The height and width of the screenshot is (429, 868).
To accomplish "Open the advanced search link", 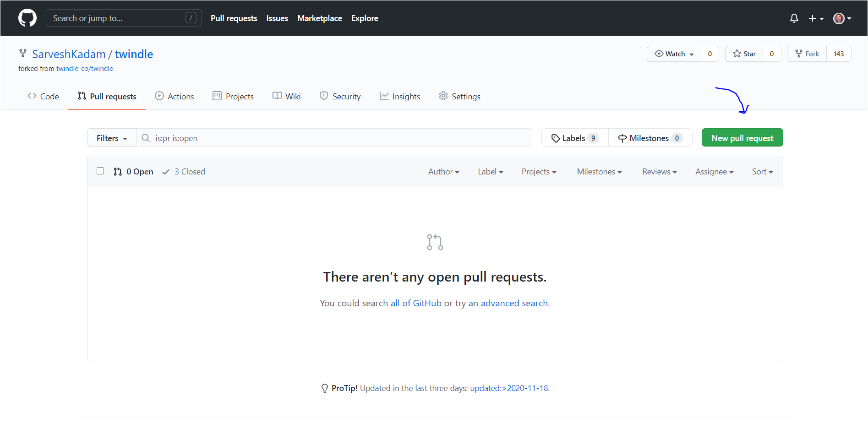I will [x=514, y=303].
